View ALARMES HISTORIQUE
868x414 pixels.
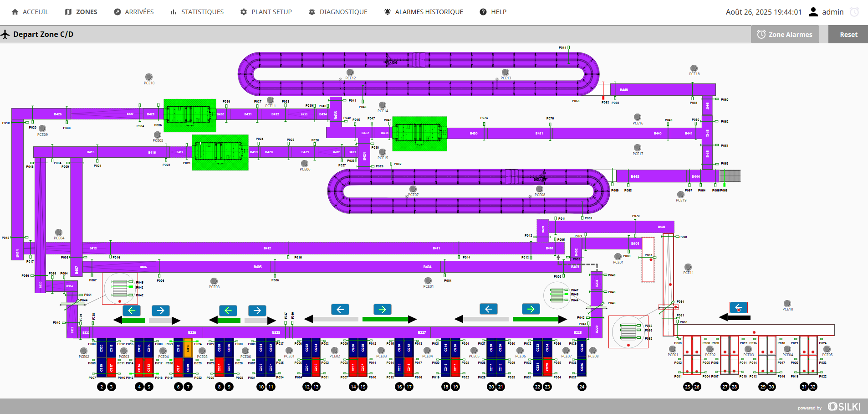pyautogui.click(x=424, y=12)
